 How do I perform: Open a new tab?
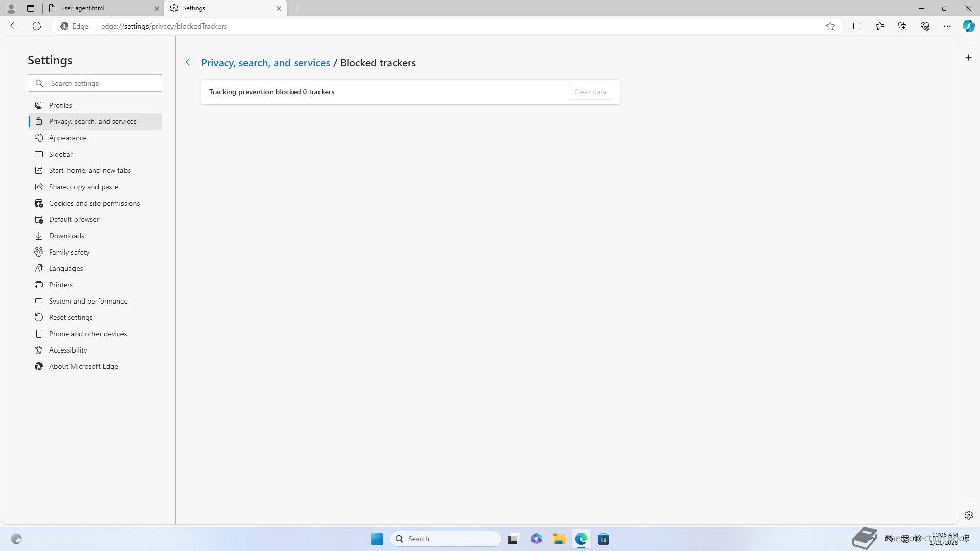296,8
